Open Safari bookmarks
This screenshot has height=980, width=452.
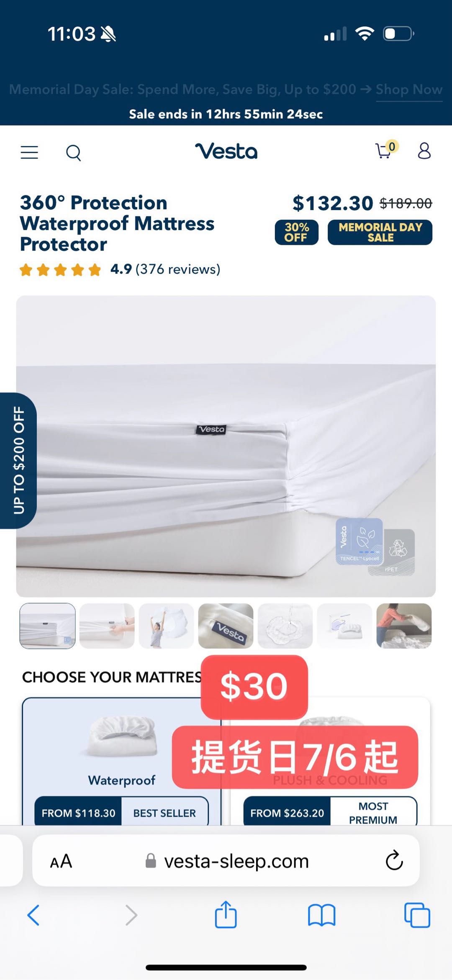321,916
